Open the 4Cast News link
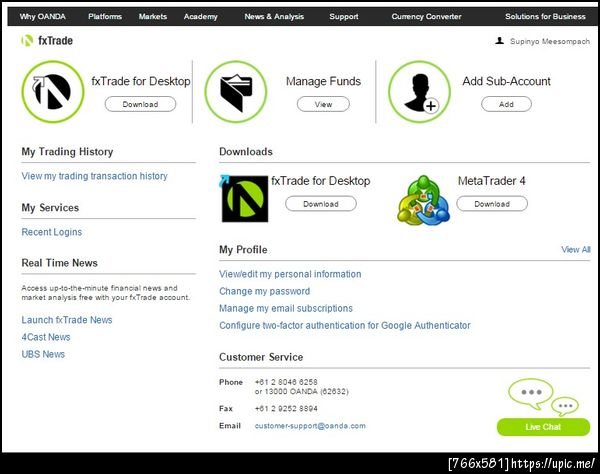The image size is (600, 474). click(46, 337)
